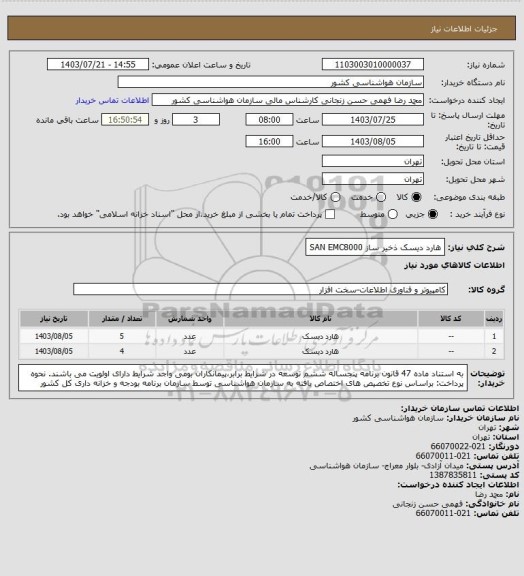Click the واحد شمارش column header
Image resolution: width=524 pixels, height=576 pixels.
click(190, 318)
